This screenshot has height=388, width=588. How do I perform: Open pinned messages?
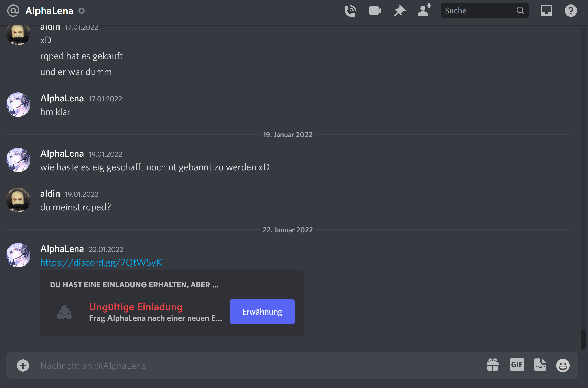pos(399,11)
